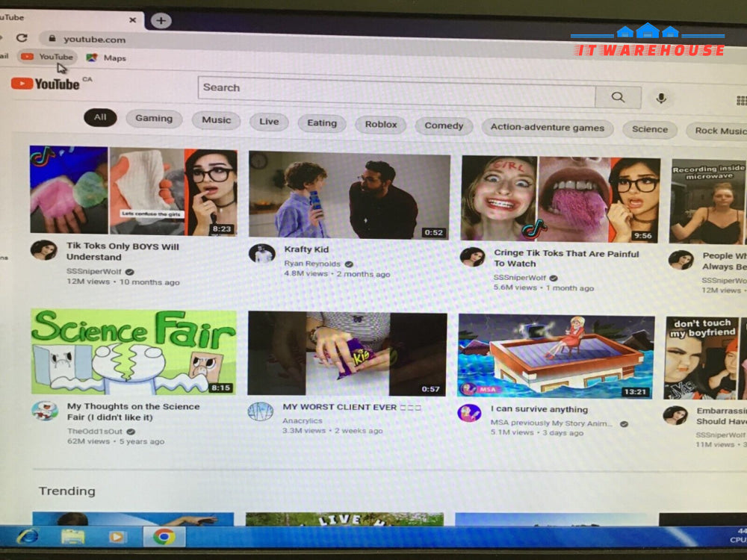Open the Ryan Reynolds channel name link
Viewport: 747px width, 560px height.
[312, 264]
